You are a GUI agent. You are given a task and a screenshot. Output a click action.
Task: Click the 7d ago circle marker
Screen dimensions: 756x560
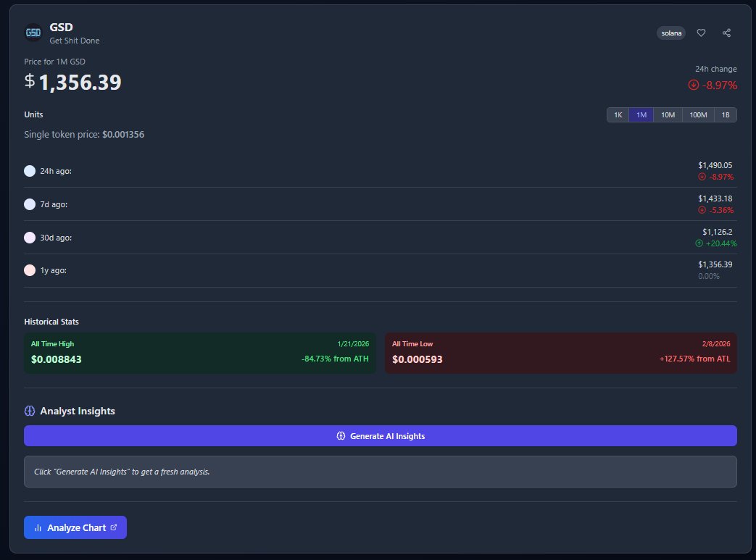[x=30, y=204]
